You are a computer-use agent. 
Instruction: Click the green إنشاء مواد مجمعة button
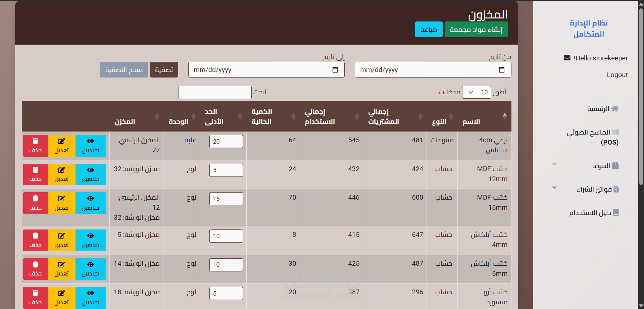pos(476,30)
